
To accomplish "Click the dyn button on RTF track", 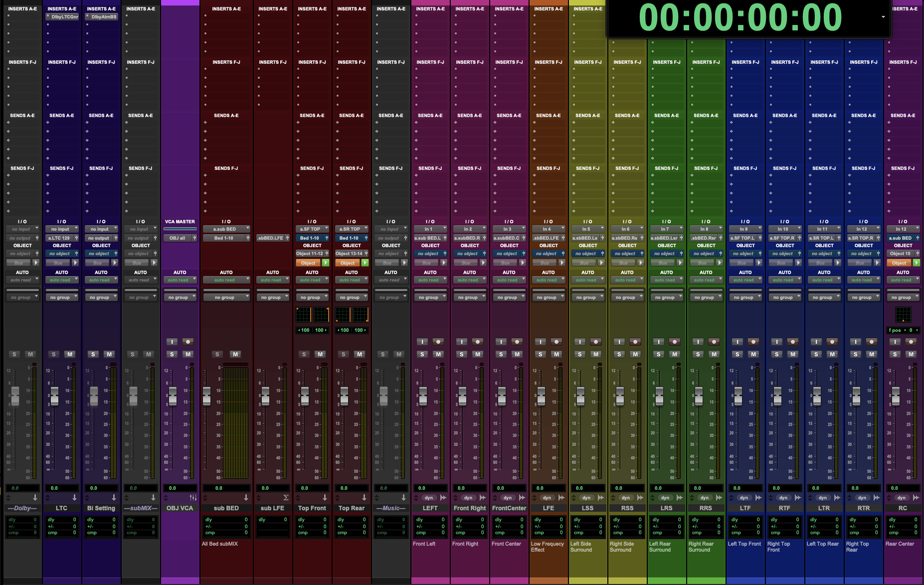I will click(783, 498).
